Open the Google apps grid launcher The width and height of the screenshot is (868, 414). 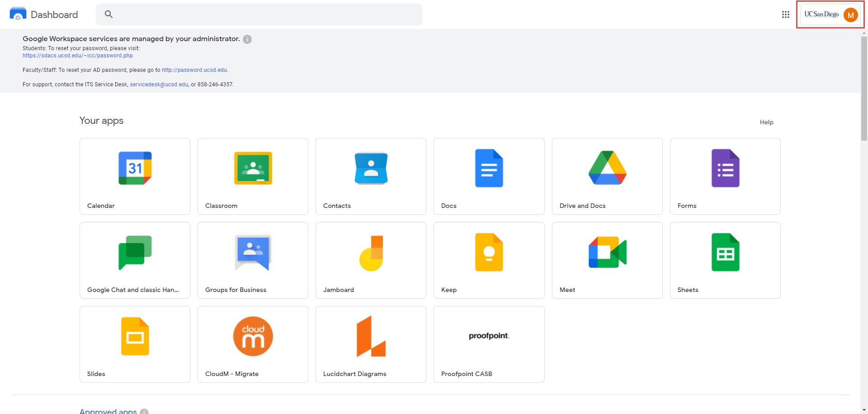coord(786,14)
